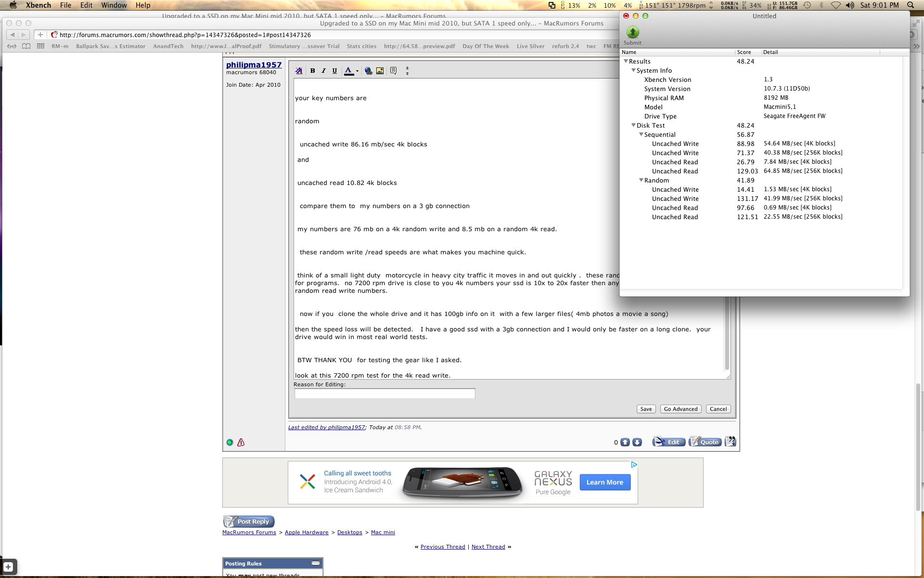The image size is (924, 578).
Task: Toggle bold formatting in the editor
Action: (312, 71)
